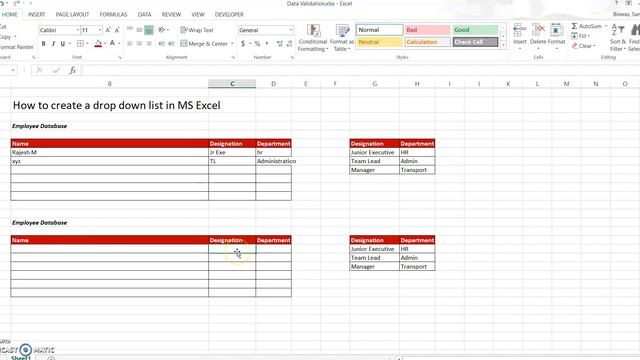The image size is (640, 360).
Task: Toggle the highlighted Bottom Align icon
Action: point(149,30)
